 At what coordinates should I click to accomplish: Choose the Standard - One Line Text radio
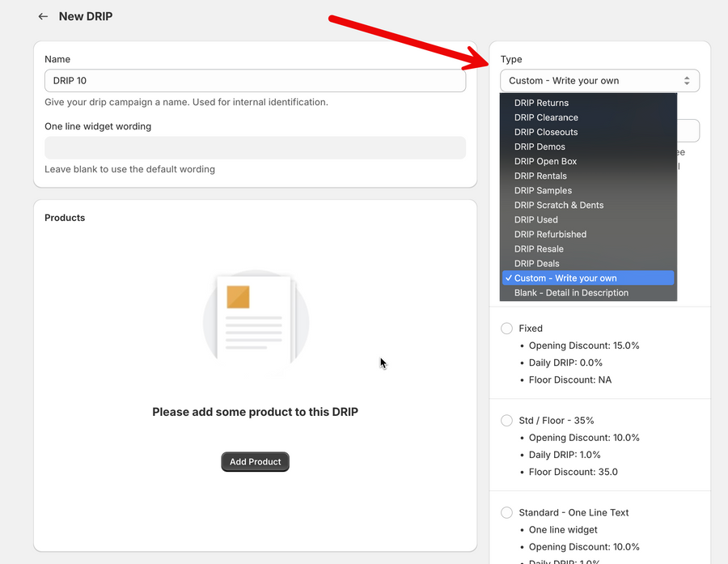(x=506, y=513)
